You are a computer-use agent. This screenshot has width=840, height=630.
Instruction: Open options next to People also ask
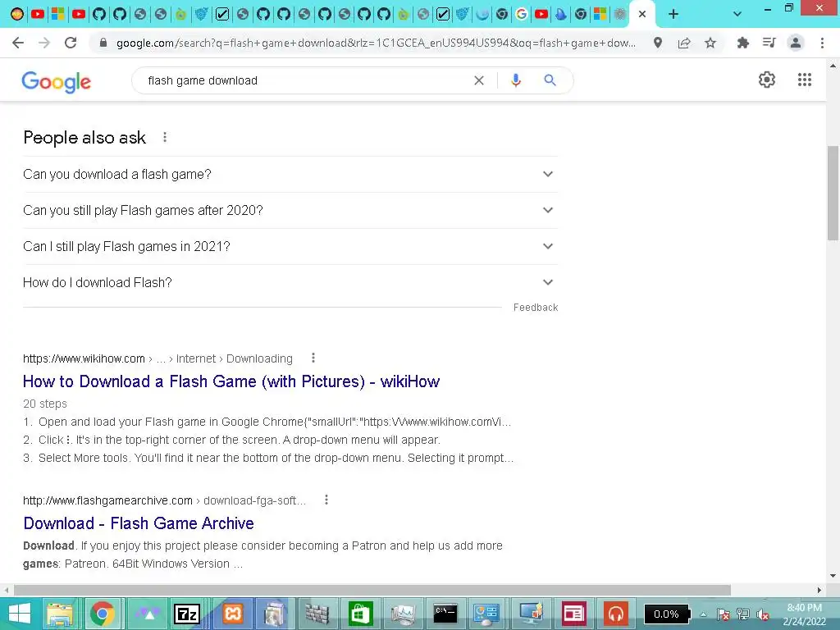[164, 138]
